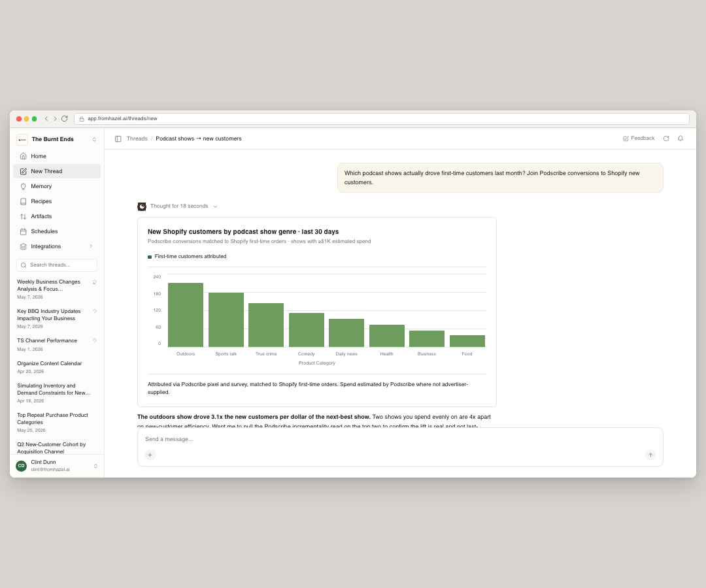Click the Artifacts arrows icon

click(24, 216)
